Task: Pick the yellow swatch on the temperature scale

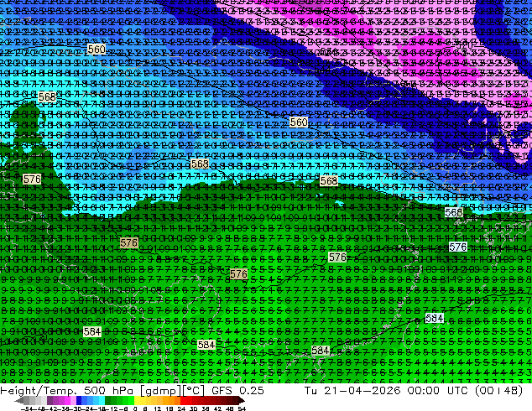Action: [x=137, y=401]
